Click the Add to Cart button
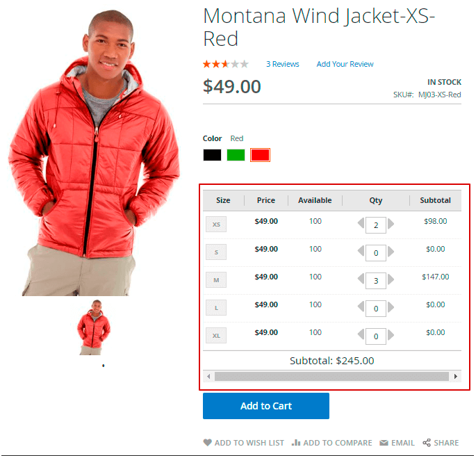 tap(266, 406)
